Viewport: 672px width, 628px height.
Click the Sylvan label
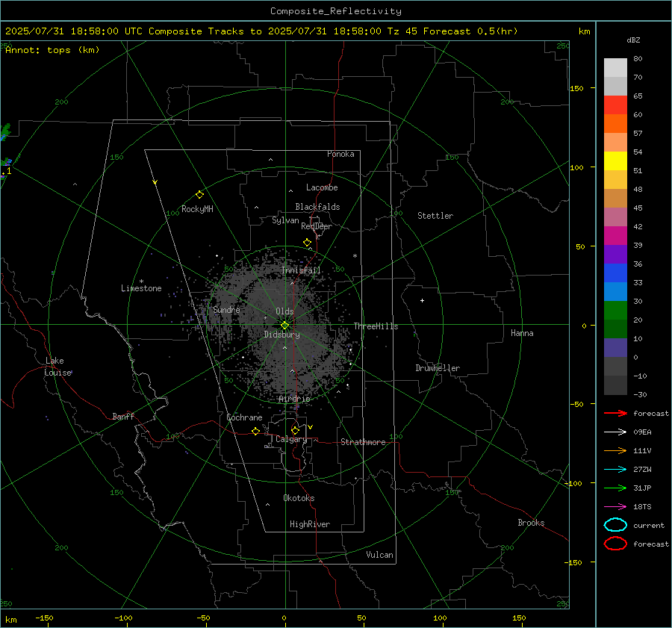(285, 220)
